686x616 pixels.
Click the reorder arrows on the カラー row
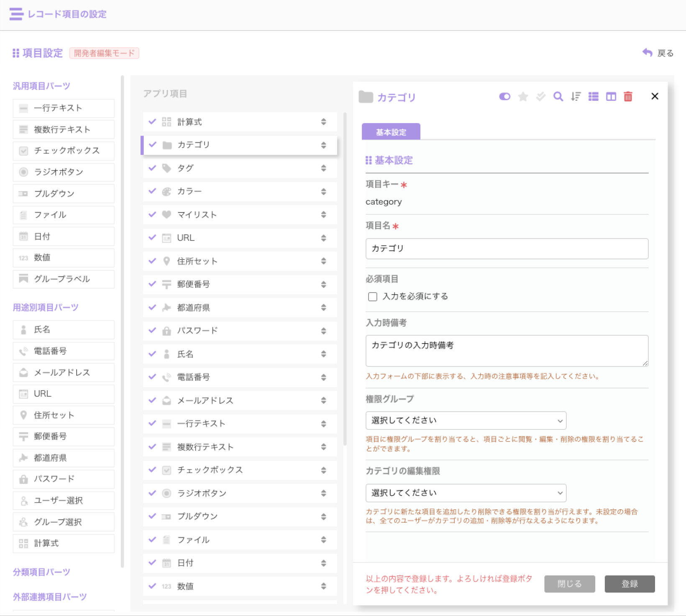tap(323, 192)
